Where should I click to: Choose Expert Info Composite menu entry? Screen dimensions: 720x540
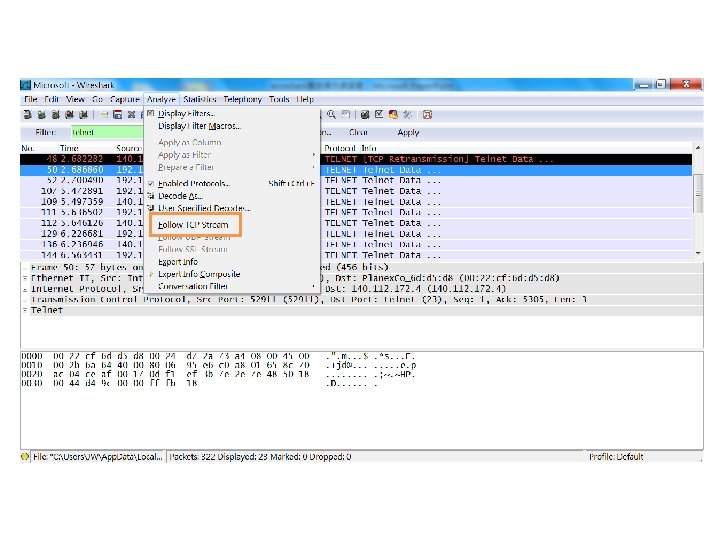point(232,274)
